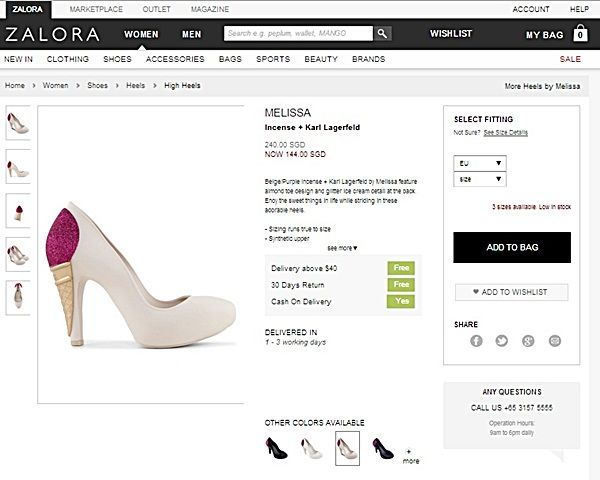Open Bags category
The height and width of the screenshot is (480, 600).
230,59
